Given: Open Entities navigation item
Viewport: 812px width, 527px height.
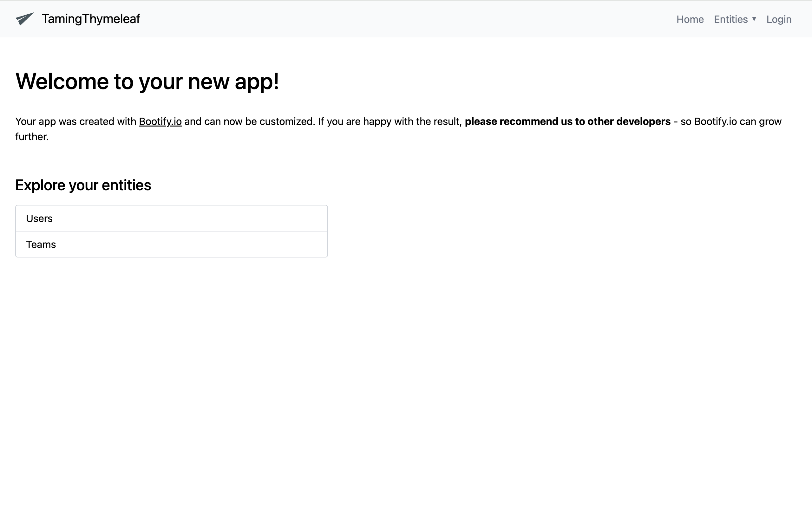Looking at the screenshot, I should coord(730,19).
